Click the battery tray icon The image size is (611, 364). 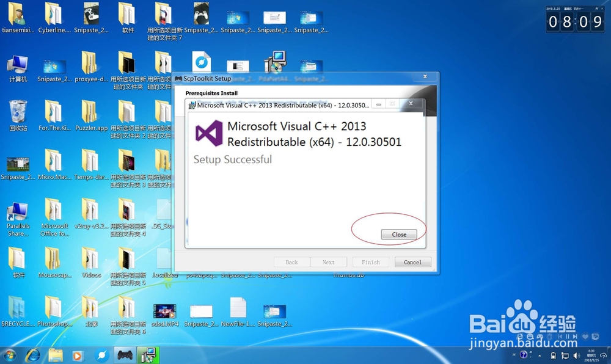(x=553, y=355)
